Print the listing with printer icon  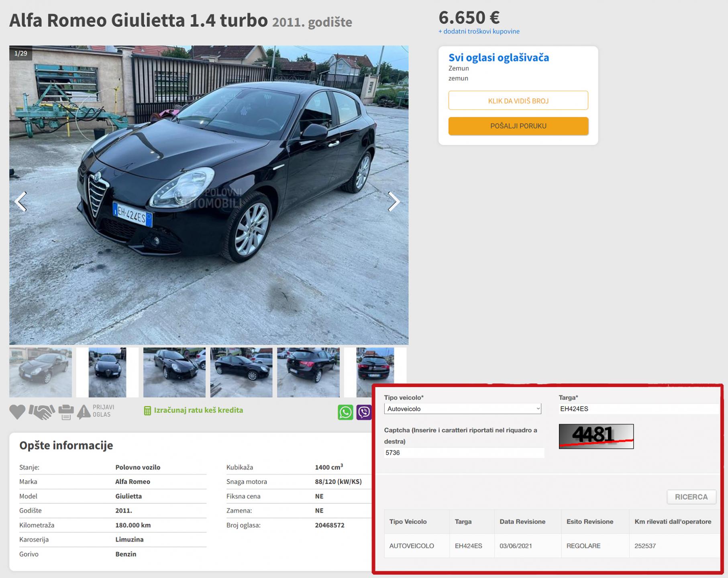[x=66, y=412]
